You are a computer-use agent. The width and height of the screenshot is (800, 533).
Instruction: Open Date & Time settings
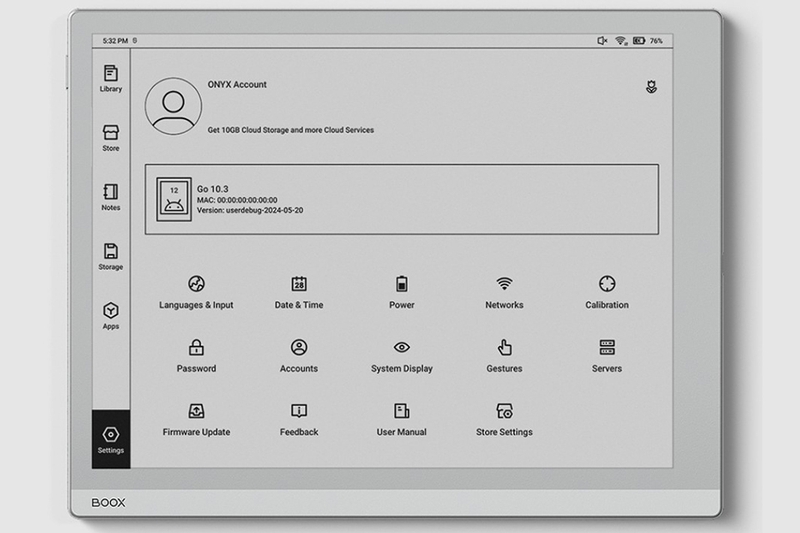(x=299, y=293)
